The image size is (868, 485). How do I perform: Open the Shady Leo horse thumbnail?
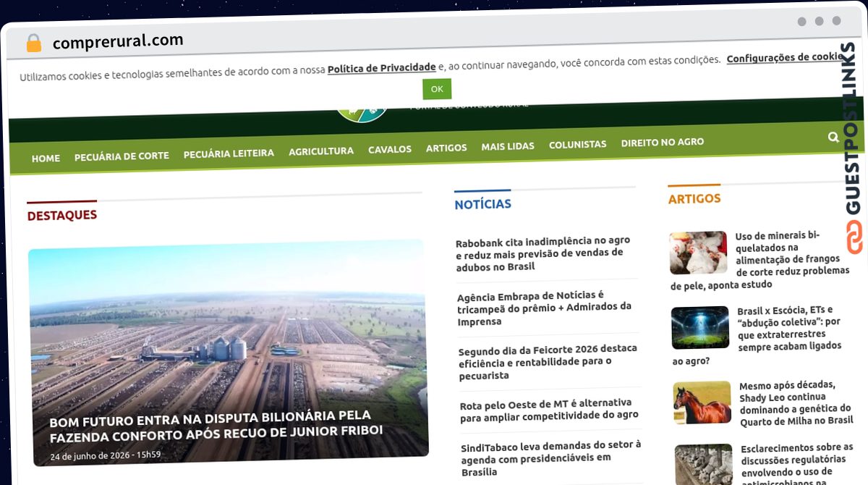point(702,403)
